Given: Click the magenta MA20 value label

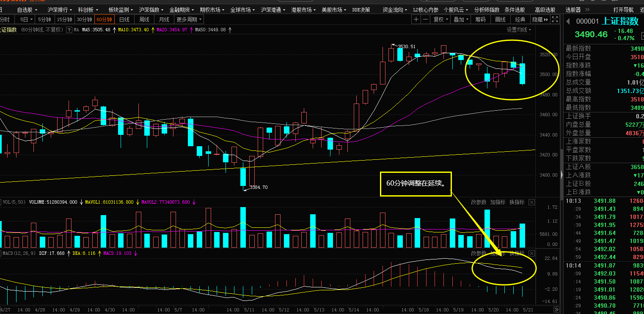Looking at the screenshot, I should 172,30.
